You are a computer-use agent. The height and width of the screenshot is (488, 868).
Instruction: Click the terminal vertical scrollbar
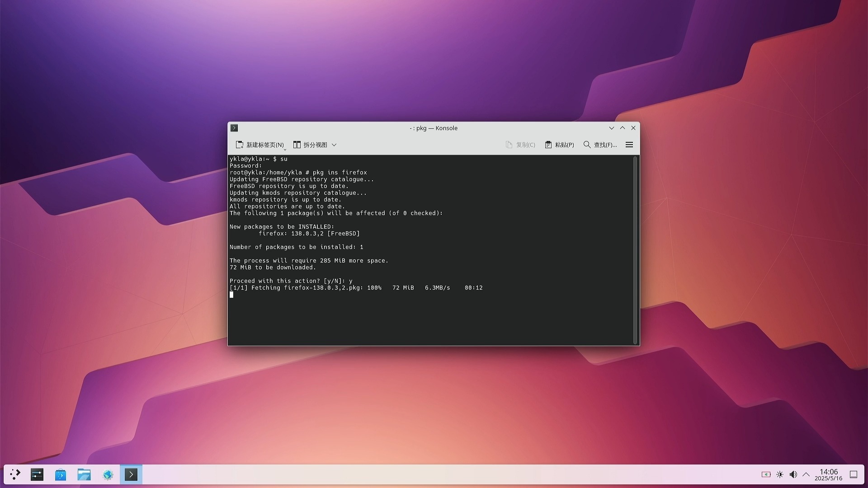click(x=635, y=250)
